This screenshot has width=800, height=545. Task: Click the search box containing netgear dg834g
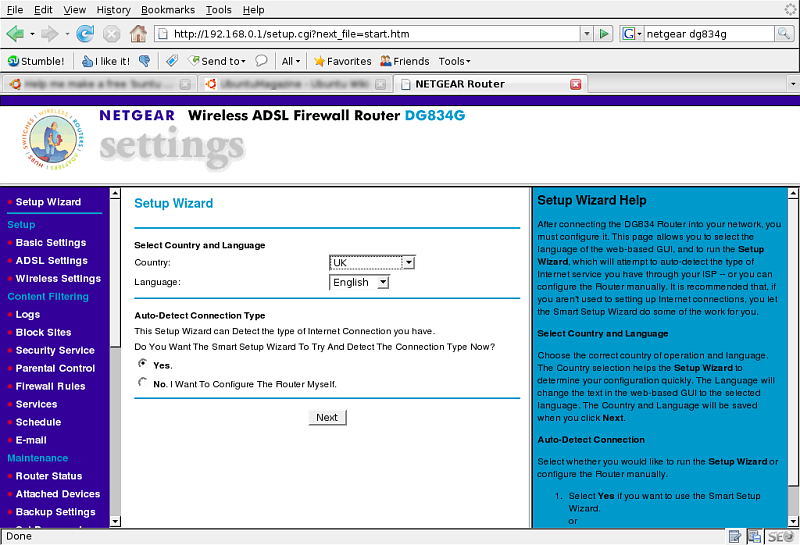(x=709, y=34)
